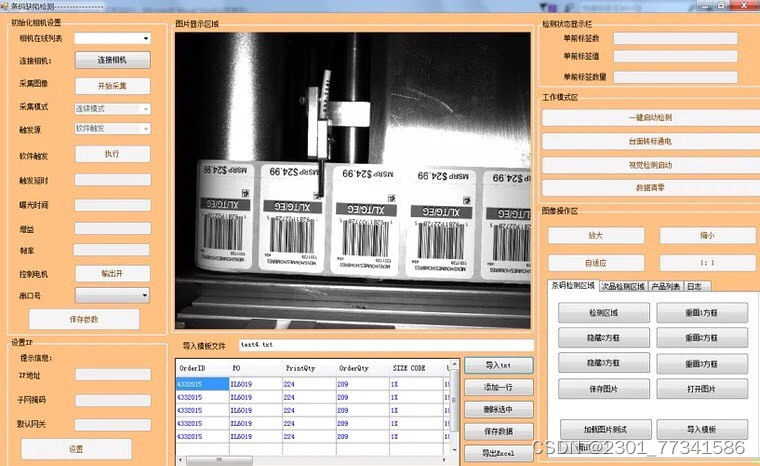Click the 保存图片 save image button

pyautogui.click(x=604, y=389)
